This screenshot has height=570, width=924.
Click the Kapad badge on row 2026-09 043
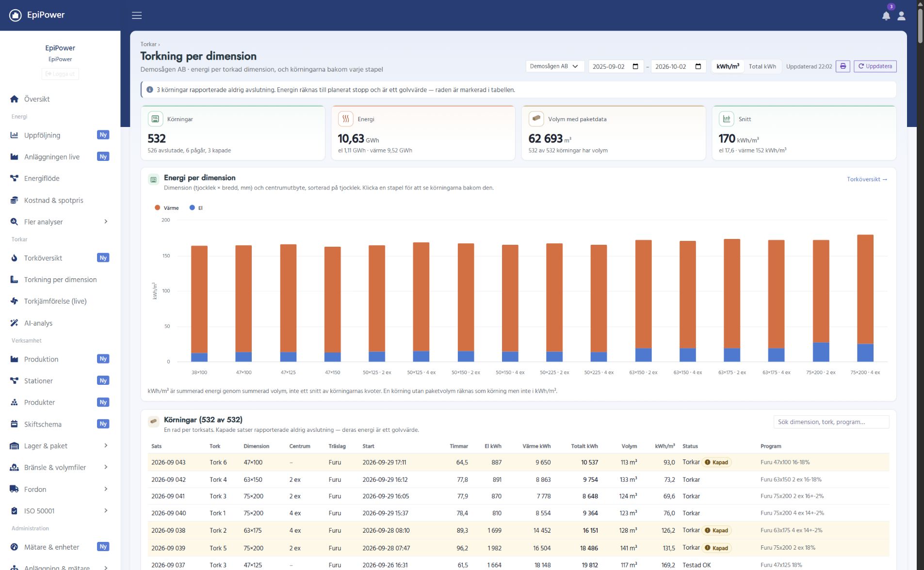tap(717, 462)
